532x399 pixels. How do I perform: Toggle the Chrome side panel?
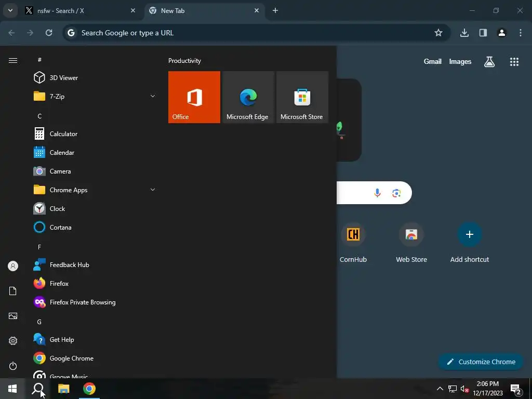[483, 33]
